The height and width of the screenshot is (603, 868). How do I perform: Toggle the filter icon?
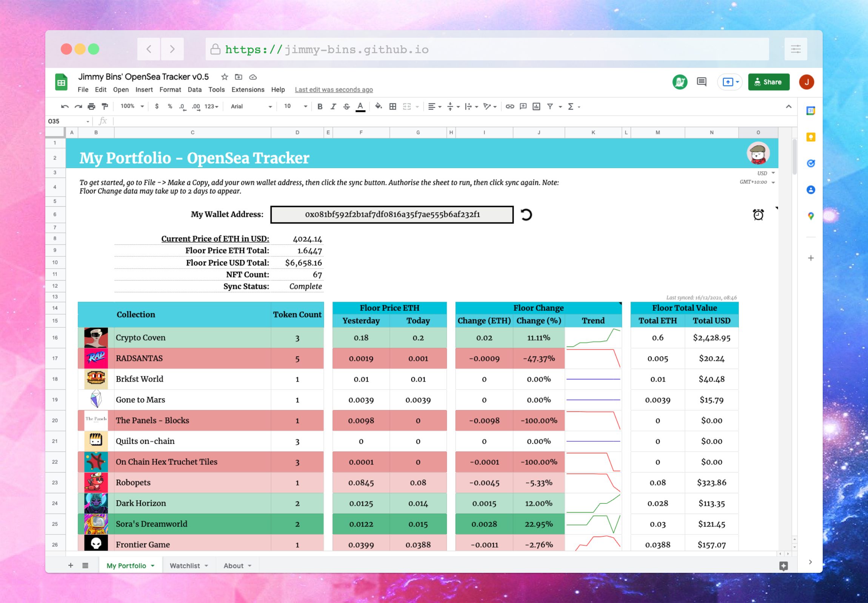pyautogui.click(x=550, y=107)
